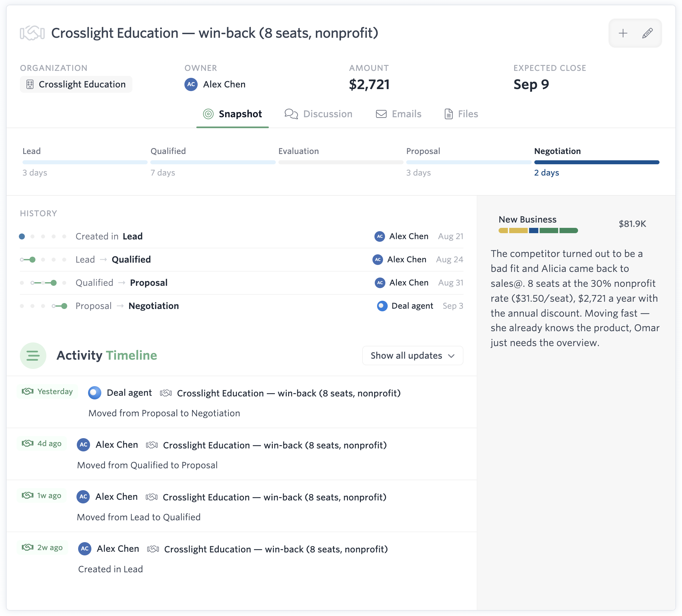Click the deal title heading
The image size is (682, 616).
(x=215, y=33)
